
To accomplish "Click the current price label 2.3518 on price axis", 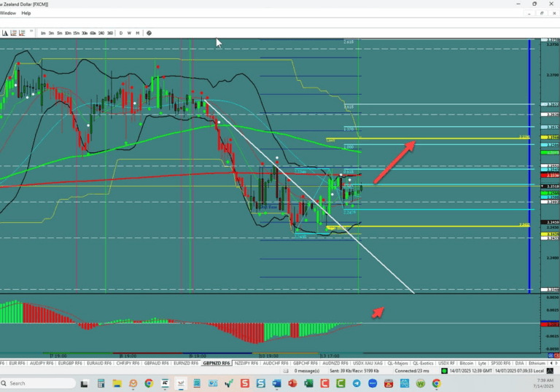I will click(x=551, y=187).
